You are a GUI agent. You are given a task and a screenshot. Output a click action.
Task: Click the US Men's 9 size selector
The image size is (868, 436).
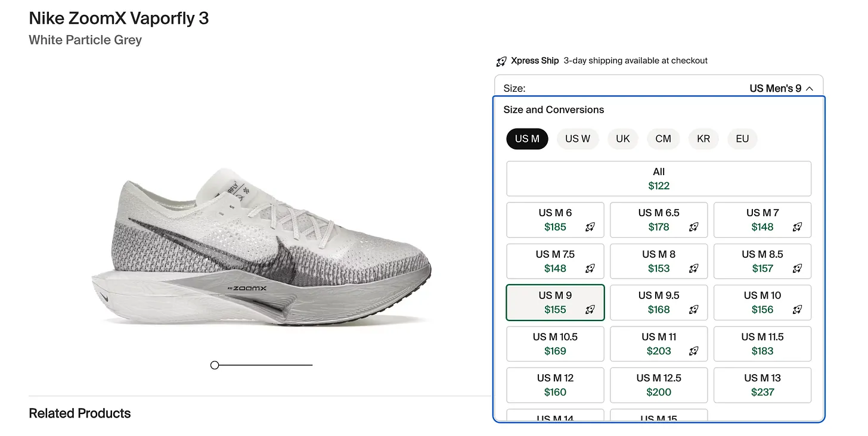click(x=775, y=89)
